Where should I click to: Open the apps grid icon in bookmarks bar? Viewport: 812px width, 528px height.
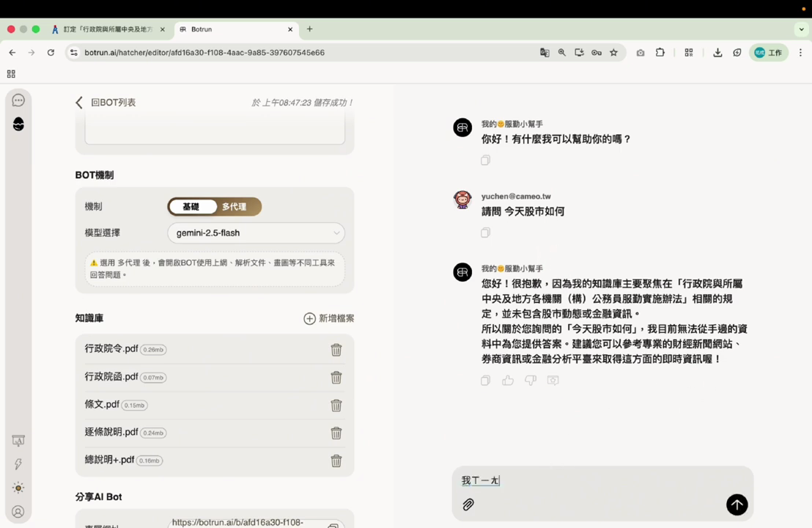(11, 74)
